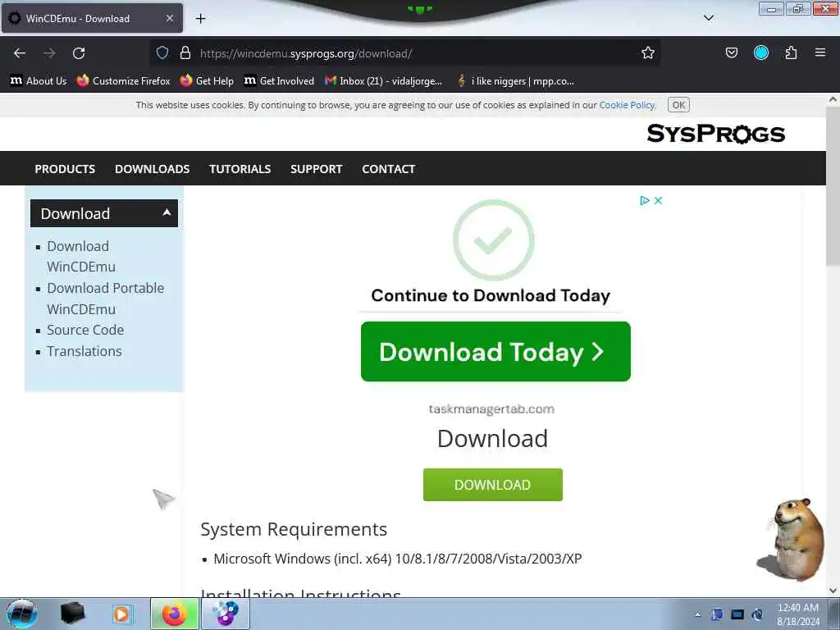Click the green DOWNLOAD button
840x630 pixels.
click(492, 485)
